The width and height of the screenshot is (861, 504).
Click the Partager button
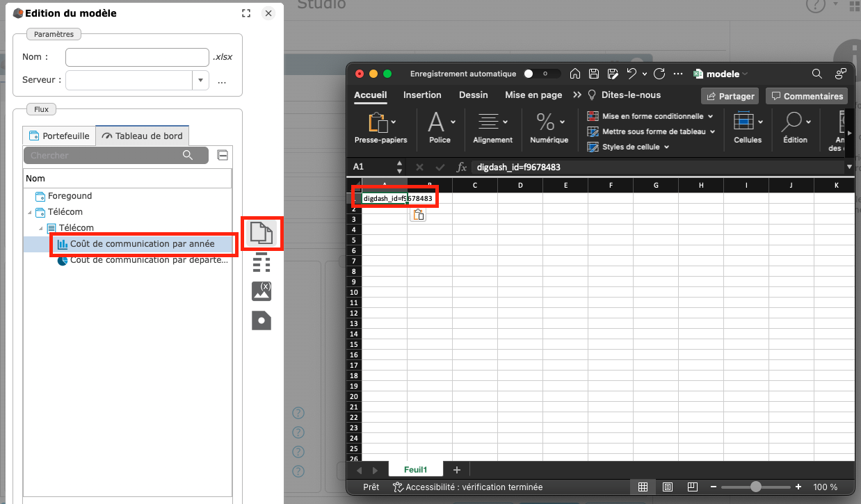(x=730, y=96)
